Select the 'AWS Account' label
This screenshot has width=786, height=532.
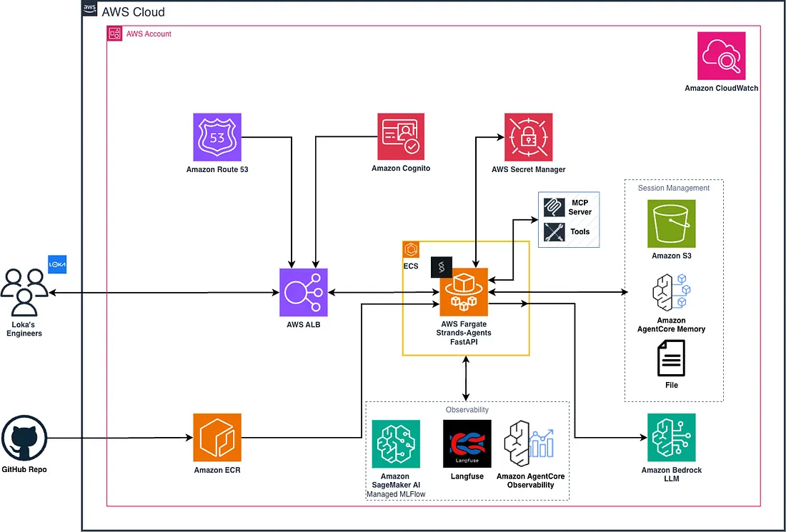click(149, 34)
